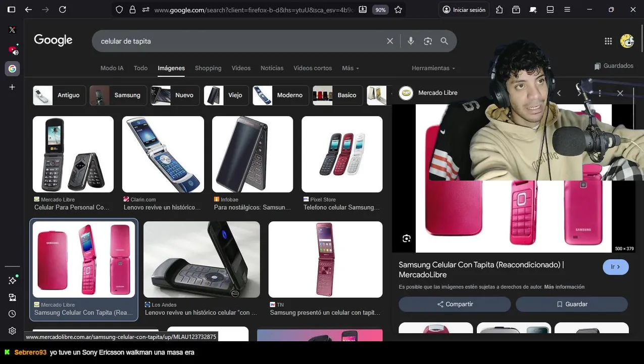Open the Pixel Store three-phones thumbnail
Image resolution: width=644 pixels, height=364 pixels.
coord(342,154)
